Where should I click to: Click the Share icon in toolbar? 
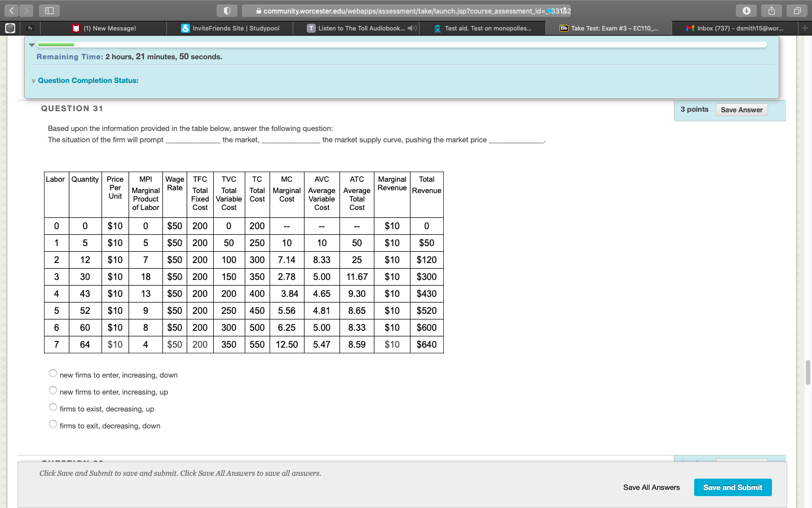[771, 11]
